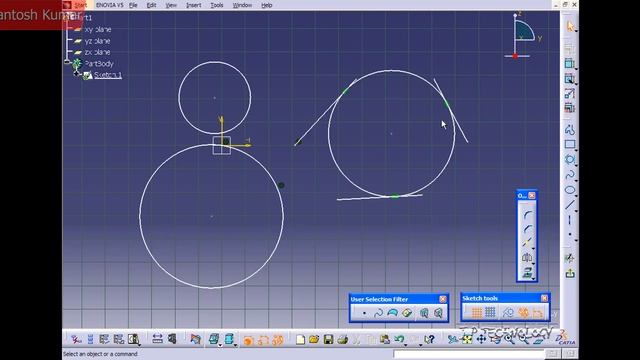Image resolution: width=640 pixels, height=360 pixels.
Task: Select the Axis tool
Action: pos(570,220)
